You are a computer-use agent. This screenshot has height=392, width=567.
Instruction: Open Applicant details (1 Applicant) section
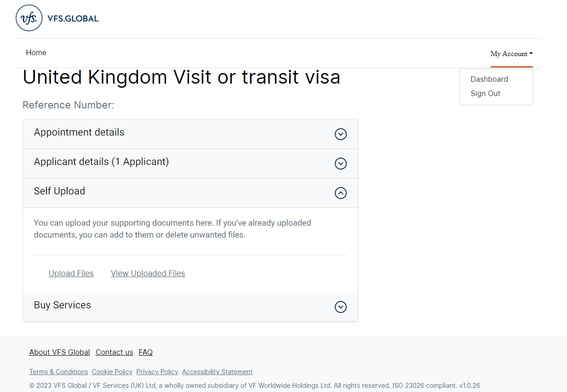click(x=101, y=162)
